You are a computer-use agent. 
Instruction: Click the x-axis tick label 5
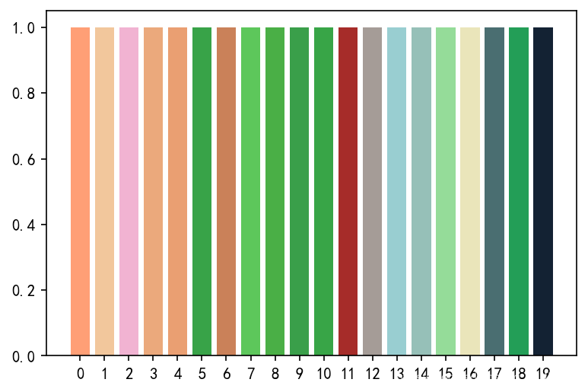(x=202, y=374)
